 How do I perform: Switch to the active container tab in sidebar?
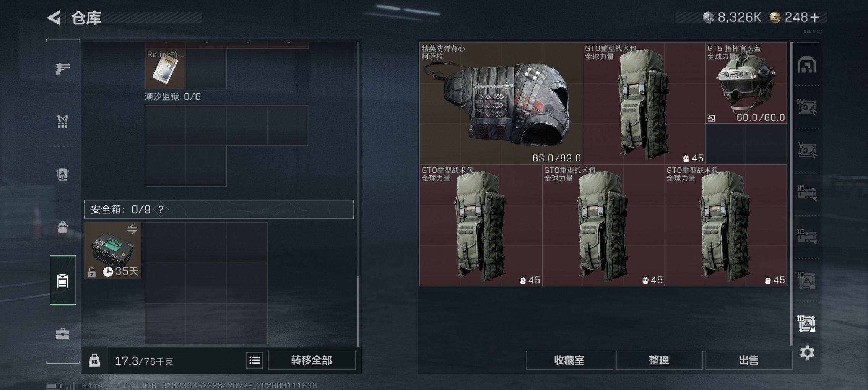63,281
